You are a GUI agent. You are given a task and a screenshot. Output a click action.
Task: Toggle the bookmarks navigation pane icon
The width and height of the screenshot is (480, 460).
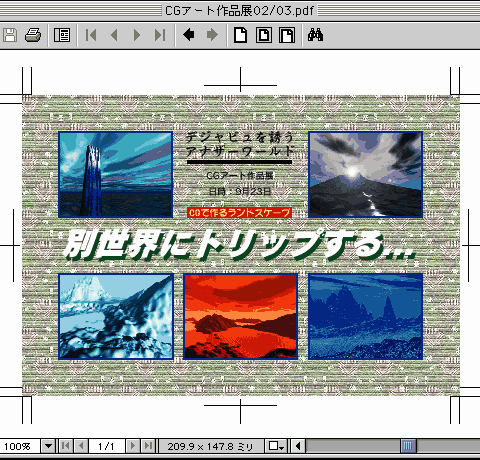coord(62,35)
